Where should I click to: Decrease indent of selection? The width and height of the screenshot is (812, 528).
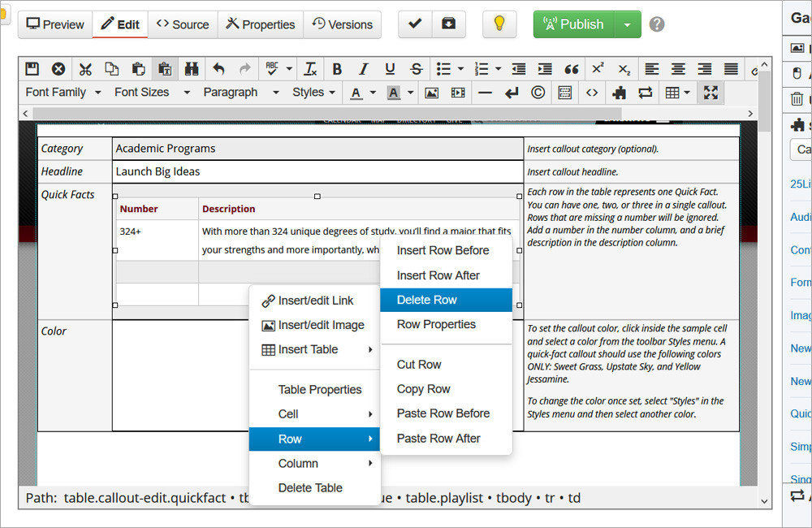518,69
